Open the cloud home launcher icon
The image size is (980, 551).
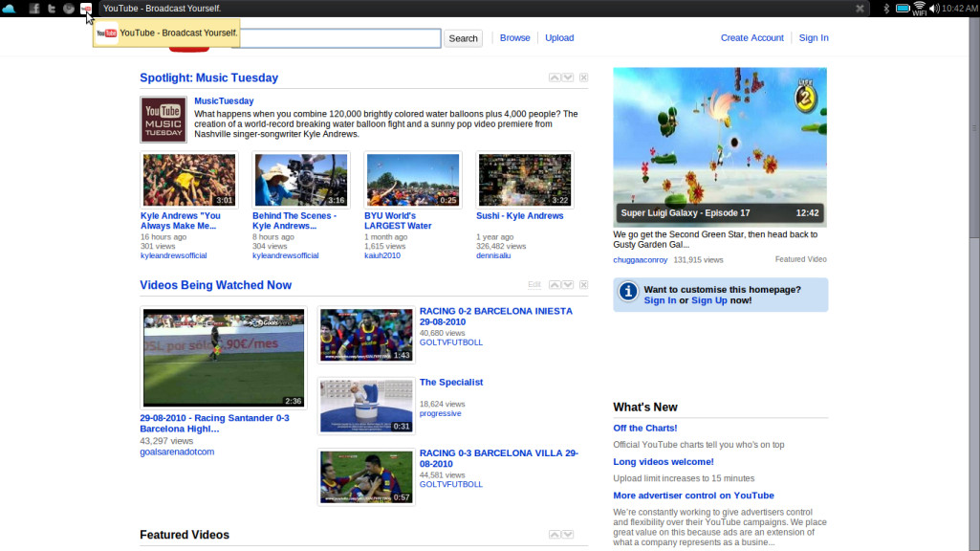(x=9, y=8)
